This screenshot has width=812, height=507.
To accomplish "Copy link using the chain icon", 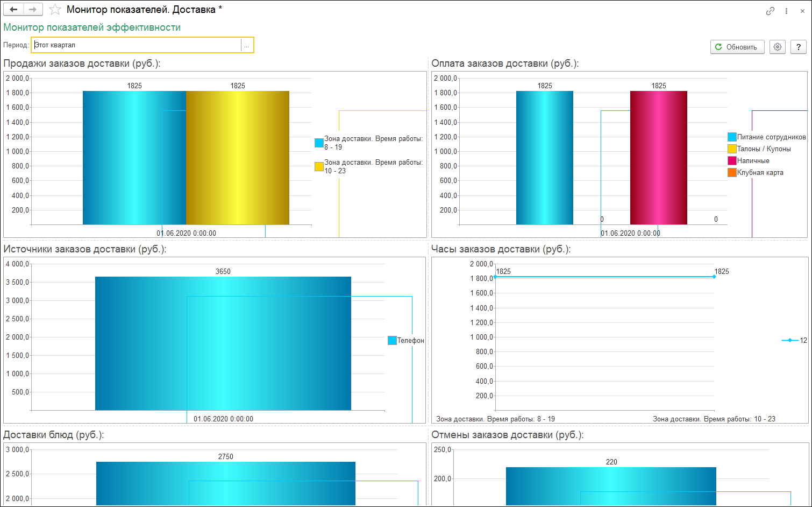I will tap(770, 11).
